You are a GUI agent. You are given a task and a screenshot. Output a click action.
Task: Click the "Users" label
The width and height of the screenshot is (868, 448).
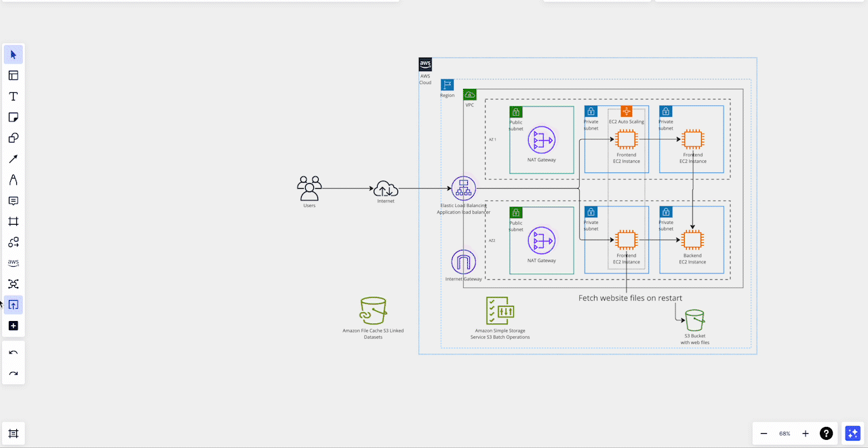coord(309,206)
